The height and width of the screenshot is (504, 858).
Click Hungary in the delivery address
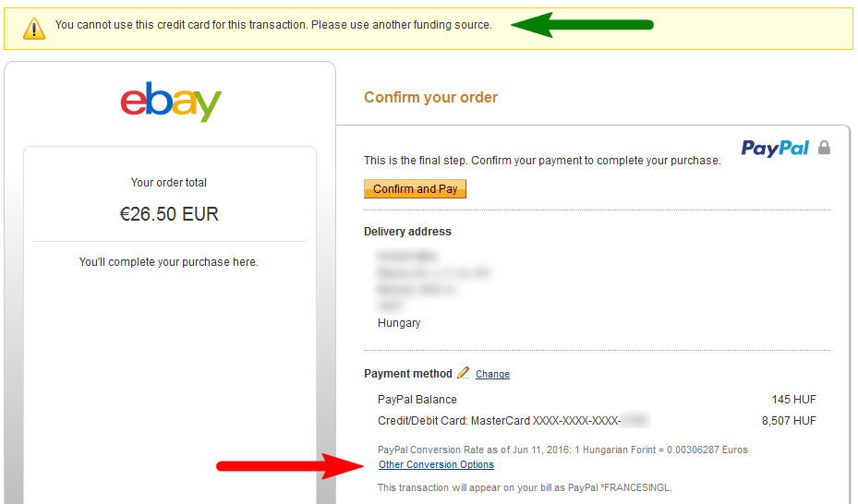coord(399,323)
